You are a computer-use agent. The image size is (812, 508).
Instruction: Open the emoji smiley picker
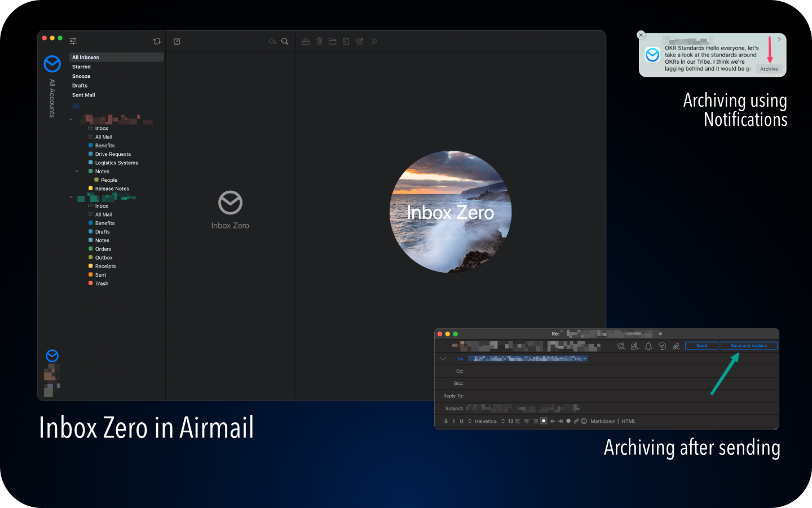coord(584,421)
